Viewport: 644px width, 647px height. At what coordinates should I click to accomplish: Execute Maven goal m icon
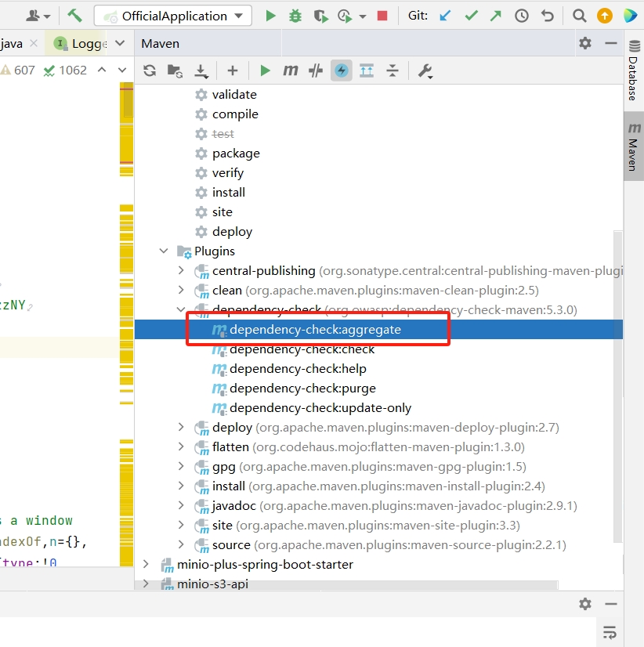290,70
